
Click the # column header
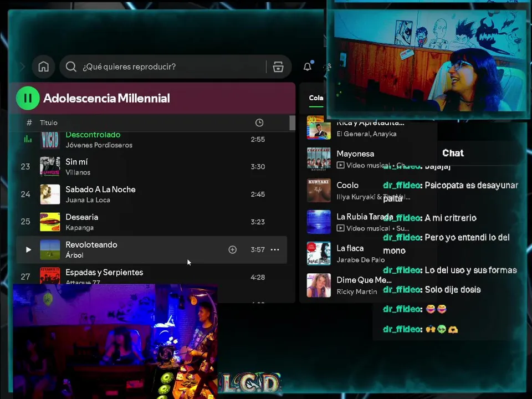click(29, 123)
